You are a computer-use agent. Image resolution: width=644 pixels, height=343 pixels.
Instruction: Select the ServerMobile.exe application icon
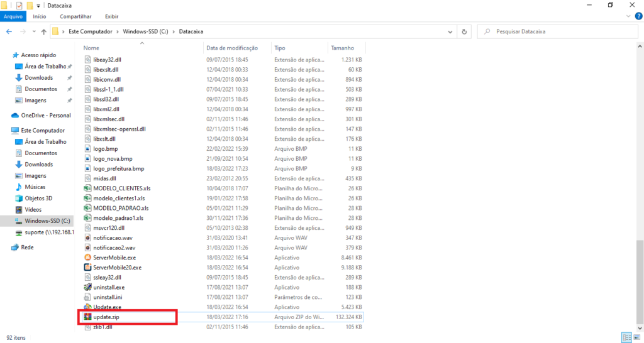88,257
